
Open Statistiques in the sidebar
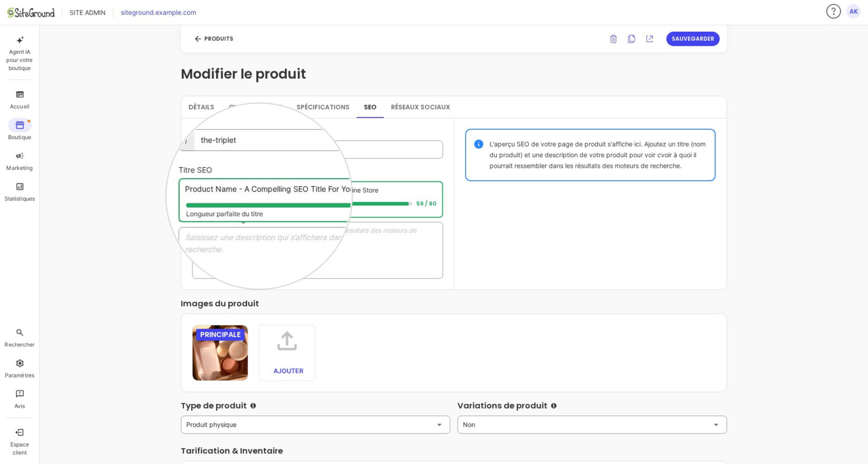(x=20, y=191)
